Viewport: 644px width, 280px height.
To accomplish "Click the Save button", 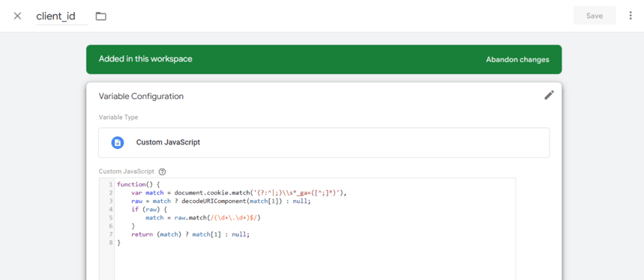I will [595, 16].
